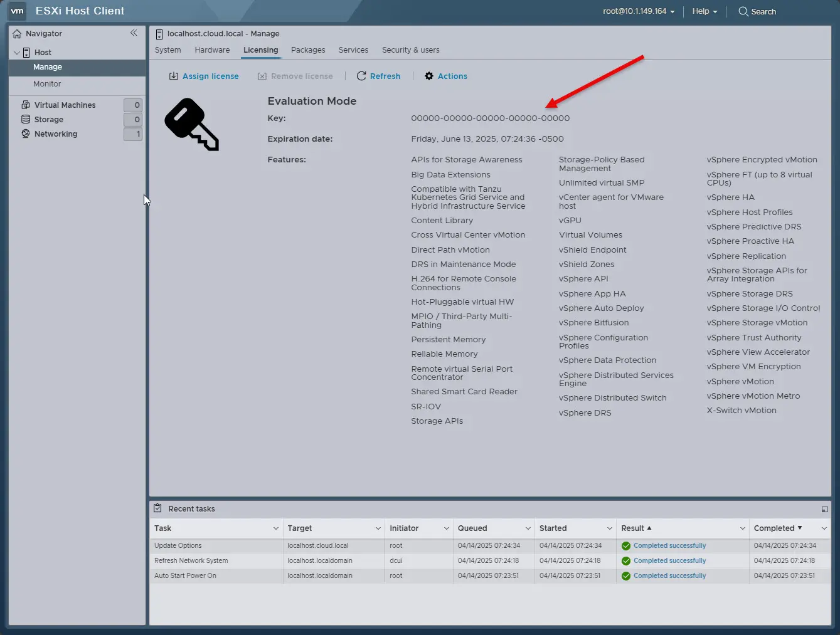Click the Refresh circular arrow icon

click(x=361, y=76)
